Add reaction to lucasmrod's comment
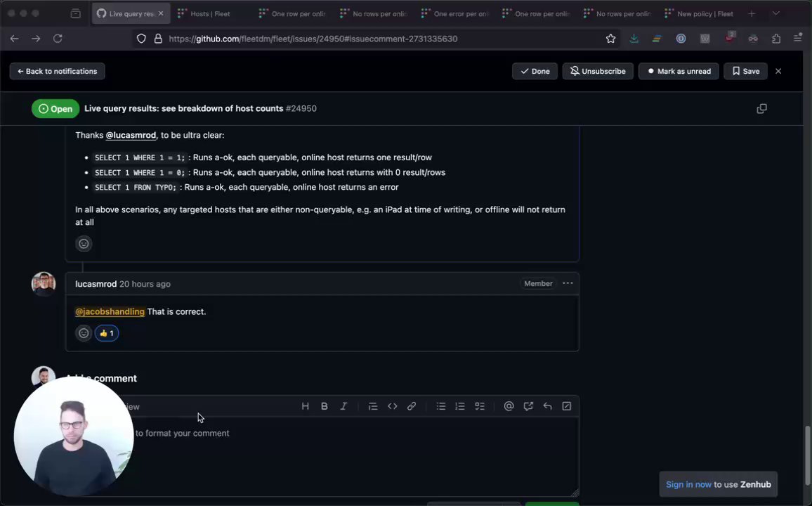 84,333
